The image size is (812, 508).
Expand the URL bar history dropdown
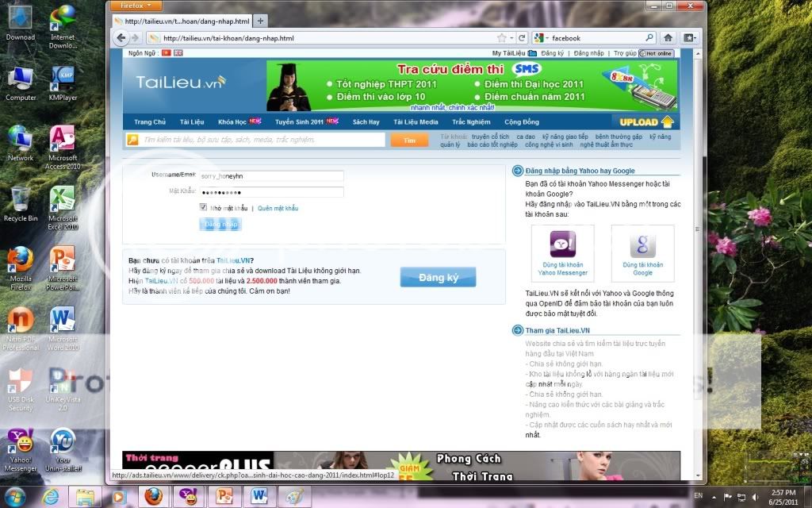[x=511, y=38]
